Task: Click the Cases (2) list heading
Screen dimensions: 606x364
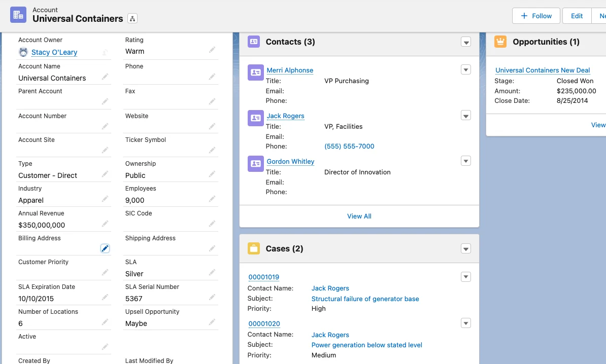Action: pos(284,248)
